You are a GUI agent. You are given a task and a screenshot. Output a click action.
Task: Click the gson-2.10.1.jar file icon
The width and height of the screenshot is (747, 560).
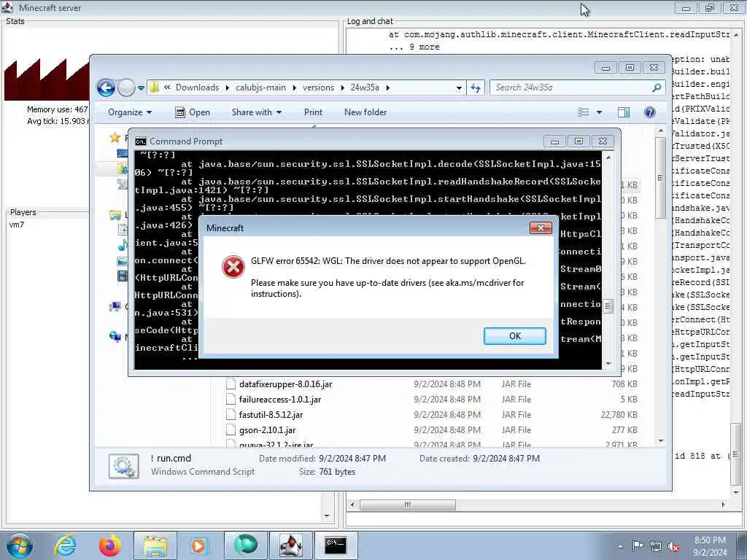point(231,430)
